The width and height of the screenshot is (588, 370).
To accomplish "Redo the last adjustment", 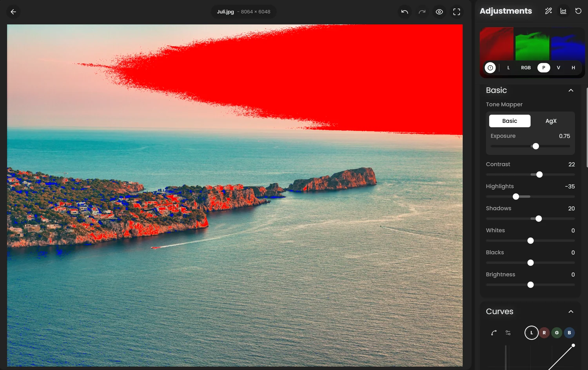I will (x=422, y=12).
